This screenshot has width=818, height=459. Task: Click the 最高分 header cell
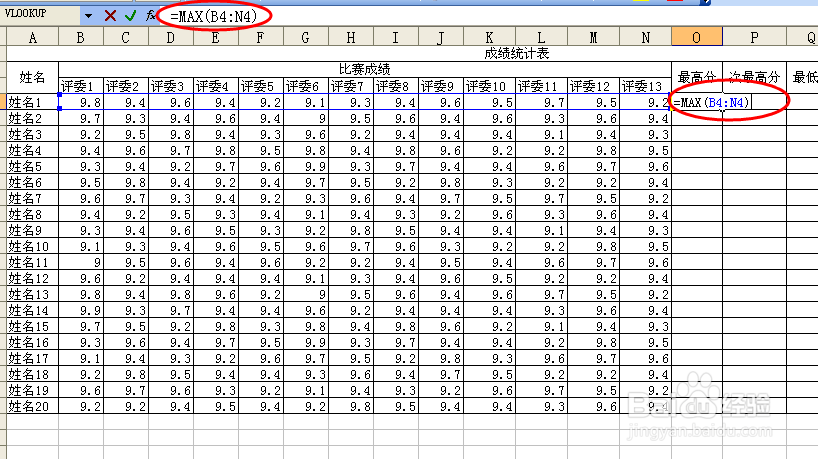(696, 77)
